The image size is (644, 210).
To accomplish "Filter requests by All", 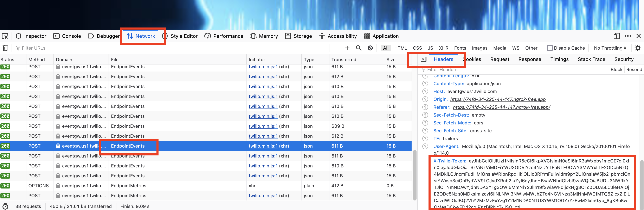I will pyautogui.click(x=386, y=48).
